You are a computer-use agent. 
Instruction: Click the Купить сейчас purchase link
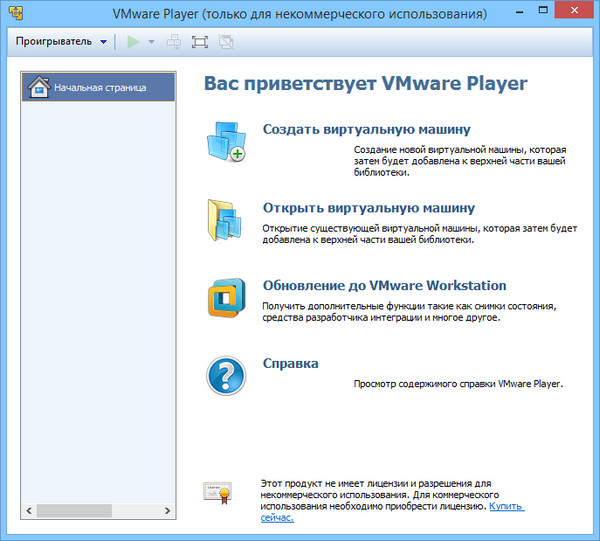[505, 507]
